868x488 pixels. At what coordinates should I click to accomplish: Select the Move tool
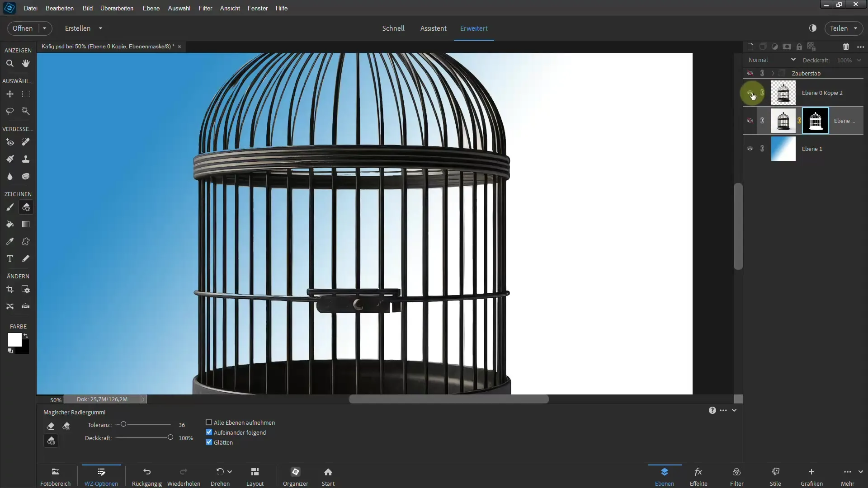pos(10,94)
